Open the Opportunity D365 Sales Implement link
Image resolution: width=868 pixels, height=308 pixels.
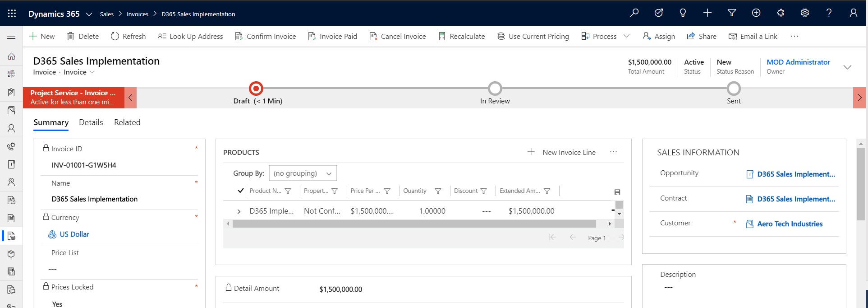coord(796,174)
